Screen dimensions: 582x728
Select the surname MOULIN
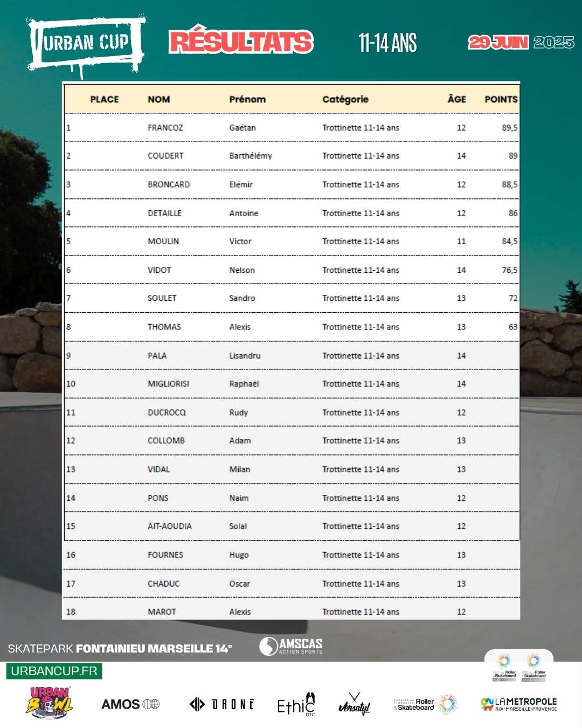pos(163,241)
